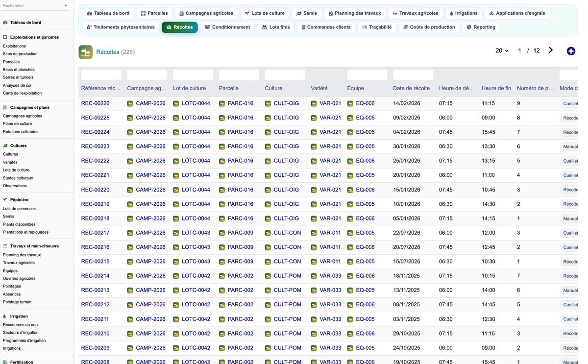The image size is (588, 364).
Task: Click the Tableau de bord sidebar icon
Action: 5,23
